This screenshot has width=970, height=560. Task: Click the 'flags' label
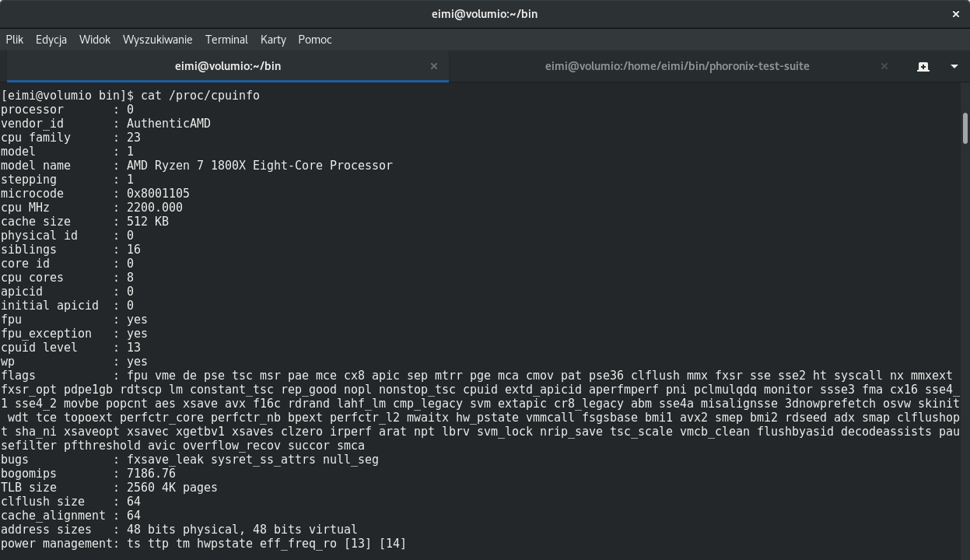(x=18, y=375)
